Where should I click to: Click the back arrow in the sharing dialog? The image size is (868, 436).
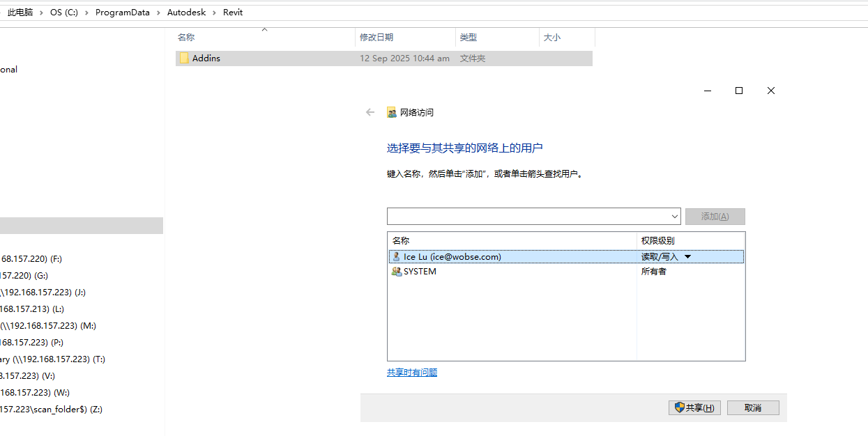[370, 112]
